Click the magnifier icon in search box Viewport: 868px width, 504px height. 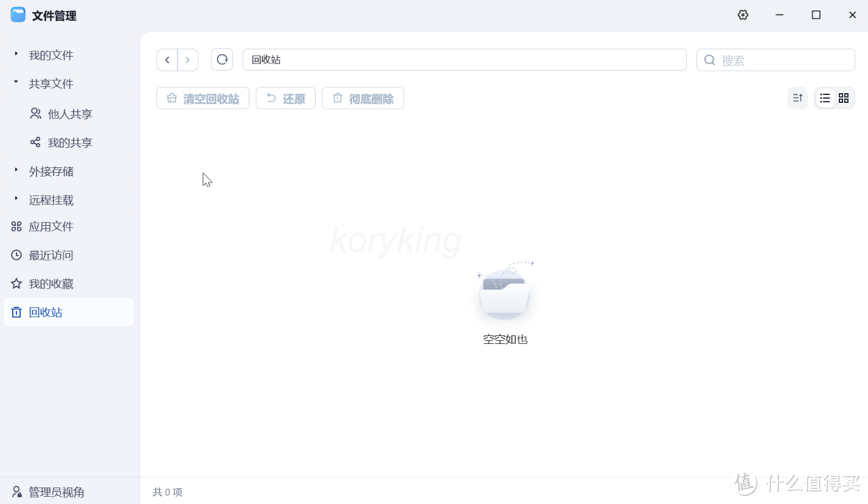click(x=710, y=60)
